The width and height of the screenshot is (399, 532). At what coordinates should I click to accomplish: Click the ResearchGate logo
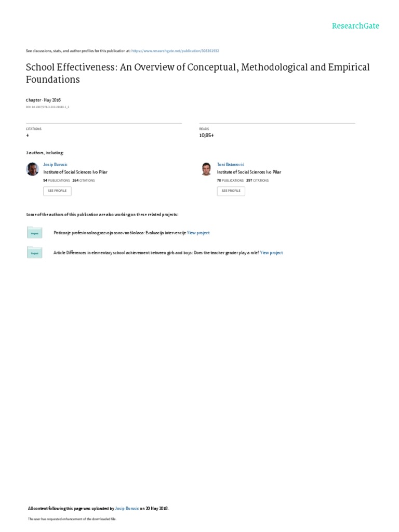pyautogui.click(x=356, y=26)
